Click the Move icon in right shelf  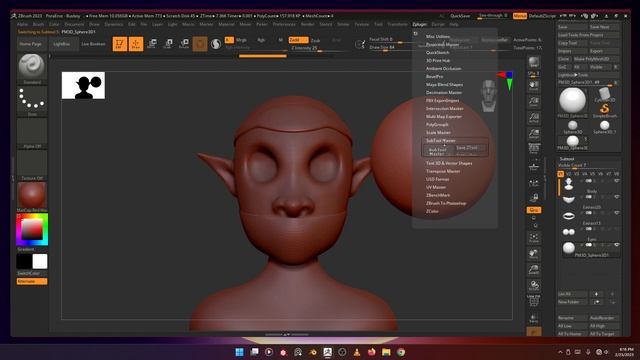[x=533, y=254]
